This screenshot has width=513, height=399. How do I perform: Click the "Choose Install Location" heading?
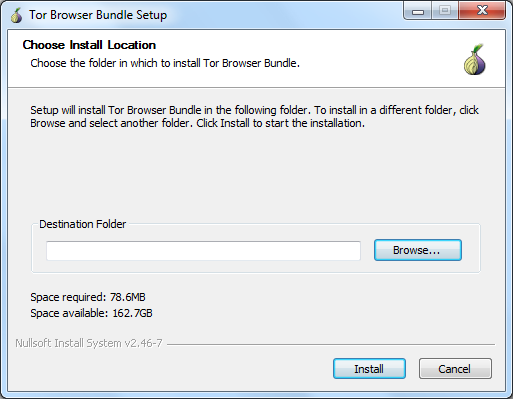(89, 45)
